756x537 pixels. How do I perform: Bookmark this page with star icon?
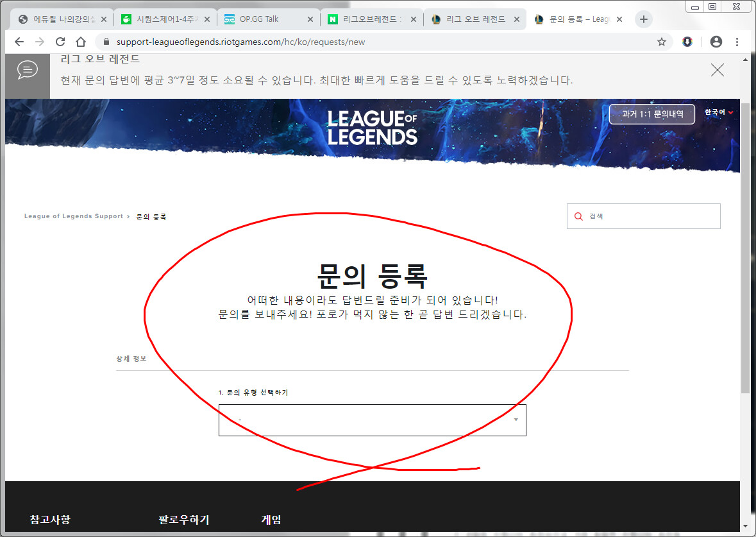pos(661,42)
